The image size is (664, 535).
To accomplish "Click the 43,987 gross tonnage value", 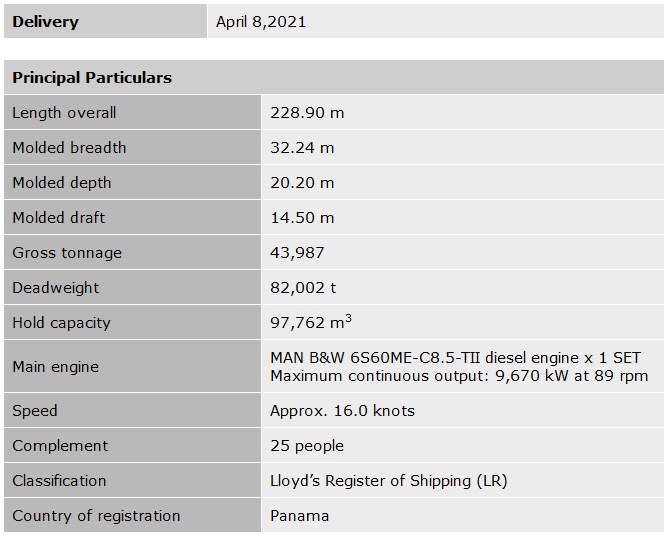I will coord(297,253).
